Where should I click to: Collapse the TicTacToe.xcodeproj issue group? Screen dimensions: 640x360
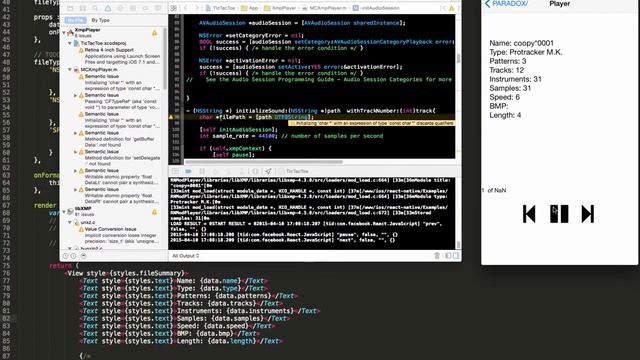[x=70, y=43]
